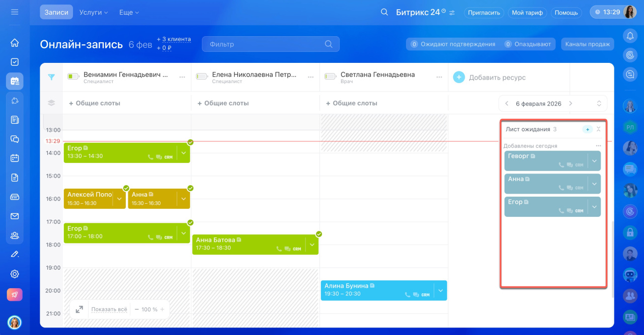Toggle confirmed checkmark on Анна Батова booking

pos(318,234)
